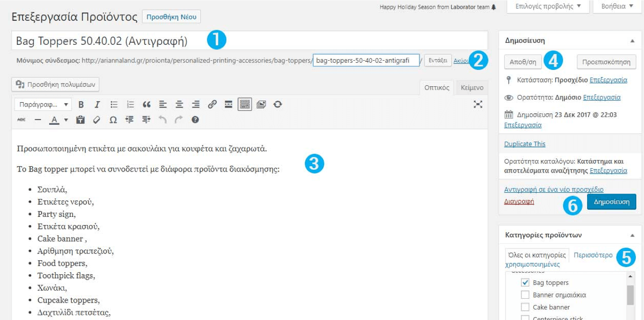Image resolution: width=644 pixels, height=320 pixels.
Task: Insert a special character (Omega)
Action: [x=113, y=120]
